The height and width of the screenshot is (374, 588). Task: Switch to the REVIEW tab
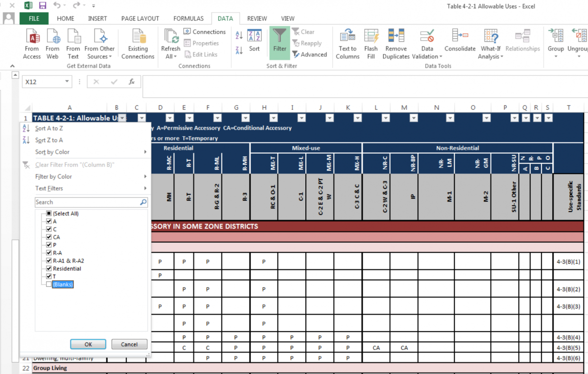[x=257, y=18]
